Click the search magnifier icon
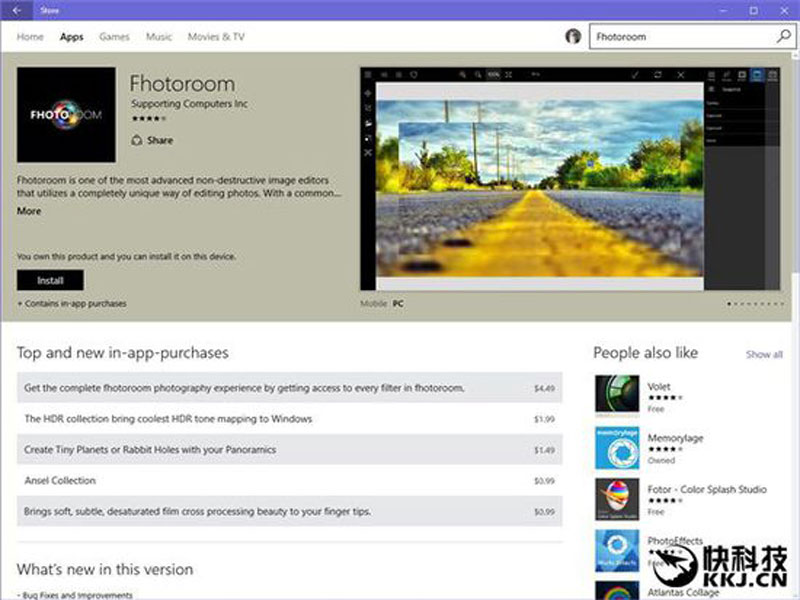 (x=783, y=36)
